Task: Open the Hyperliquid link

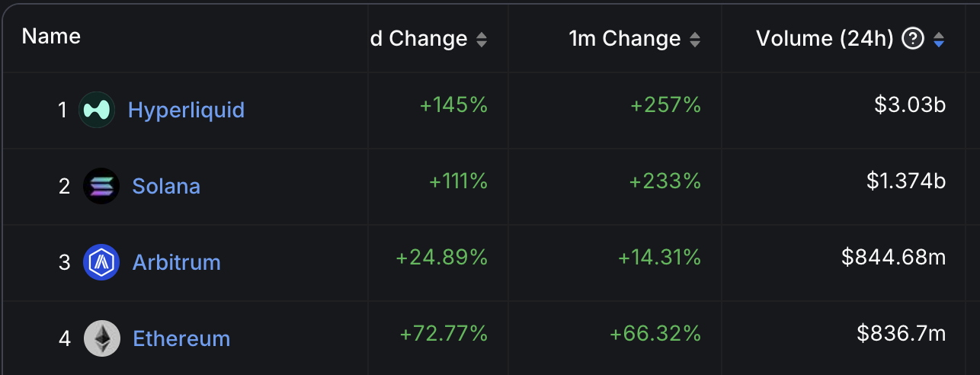Action: 186,110
